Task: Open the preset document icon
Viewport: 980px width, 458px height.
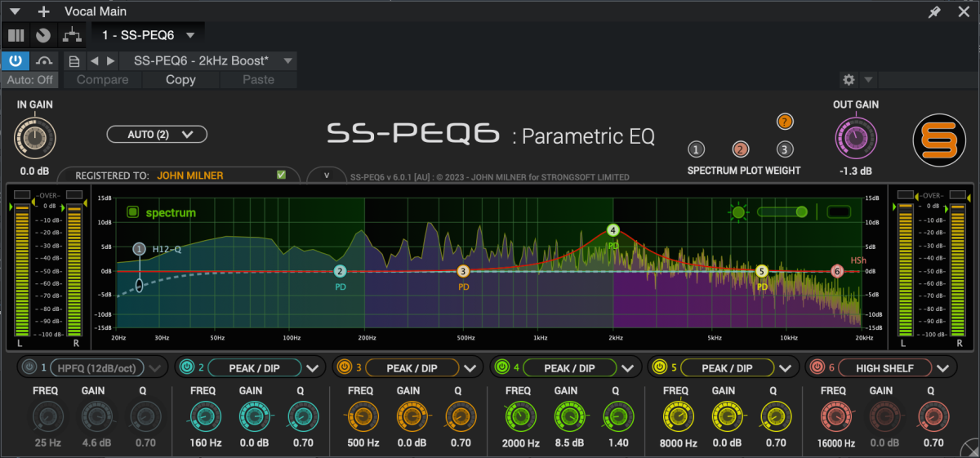Action: coord(73,61)
